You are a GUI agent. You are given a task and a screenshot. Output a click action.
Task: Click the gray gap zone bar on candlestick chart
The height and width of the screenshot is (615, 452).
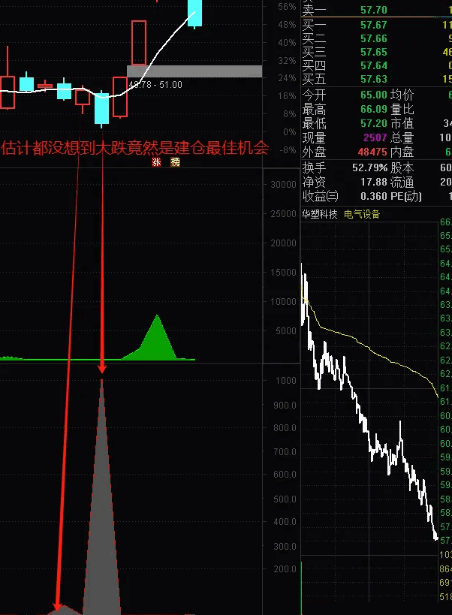click(194, 71)
